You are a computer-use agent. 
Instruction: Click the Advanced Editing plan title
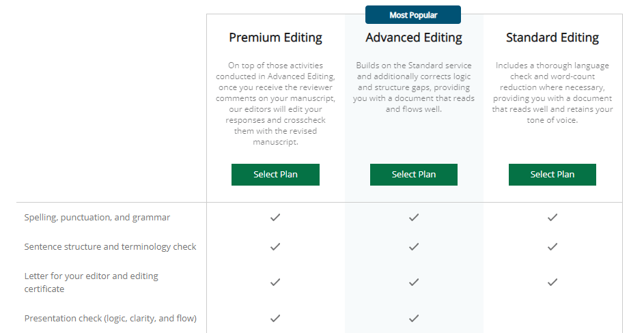[x=414, y=38]
